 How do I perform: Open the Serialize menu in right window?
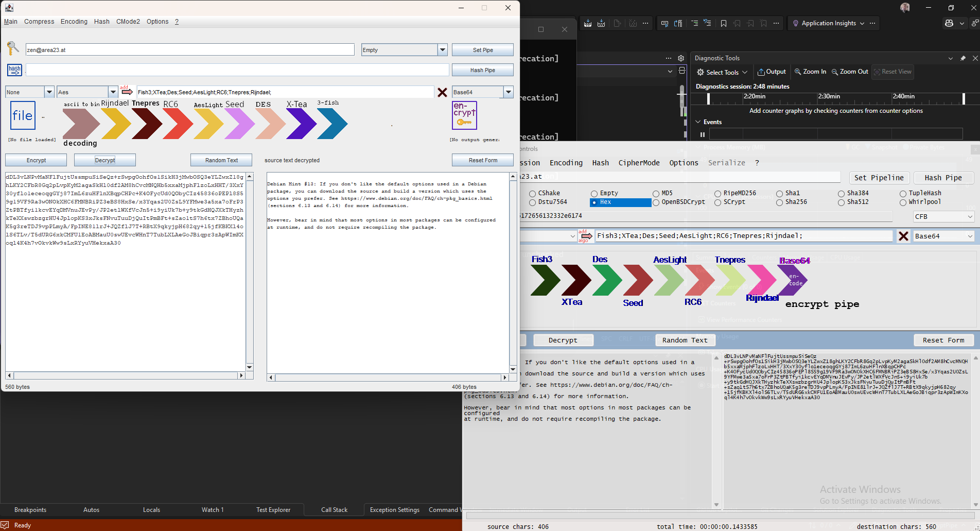726,163
